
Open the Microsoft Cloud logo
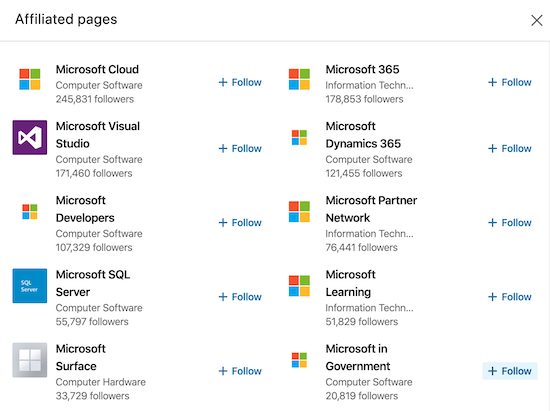[30, 79]
